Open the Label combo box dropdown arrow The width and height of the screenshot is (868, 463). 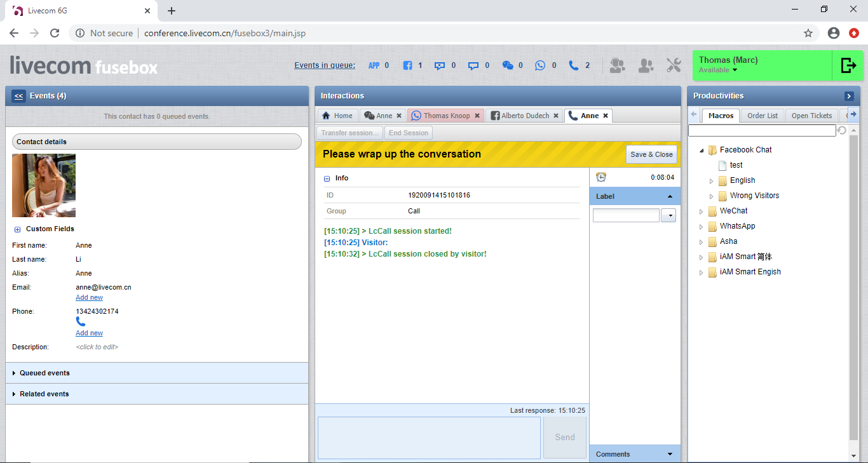(x=668, y=216)
